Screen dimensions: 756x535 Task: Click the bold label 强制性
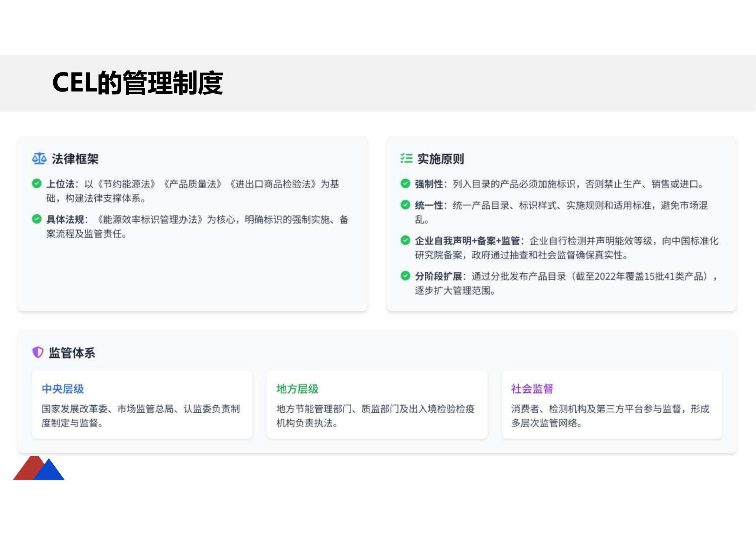pos(429,184)
